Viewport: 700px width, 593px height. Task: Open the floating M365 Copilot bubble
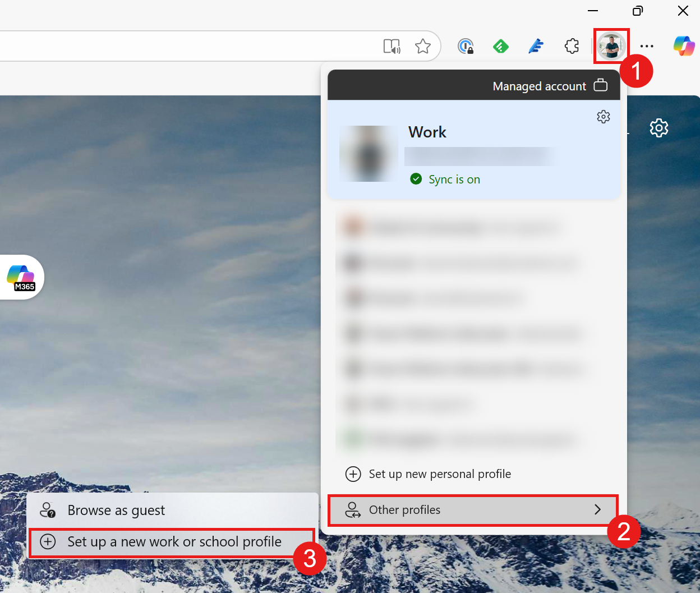pos(21,277)
